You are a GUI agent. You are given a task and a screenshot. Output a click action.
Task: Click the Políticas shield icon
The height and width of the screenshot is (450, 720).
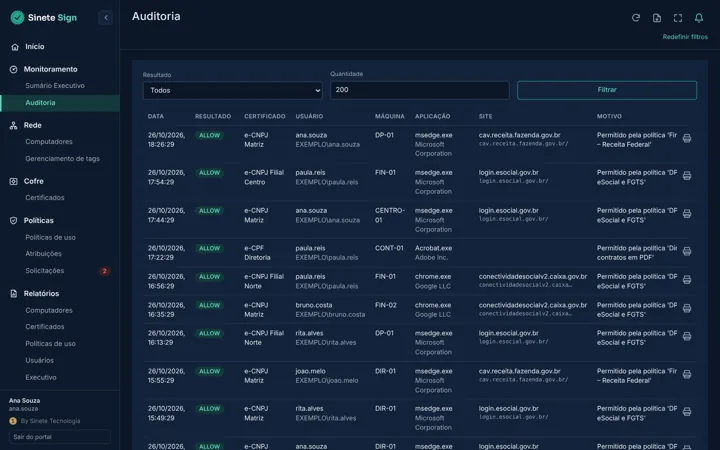pos(13,220)
